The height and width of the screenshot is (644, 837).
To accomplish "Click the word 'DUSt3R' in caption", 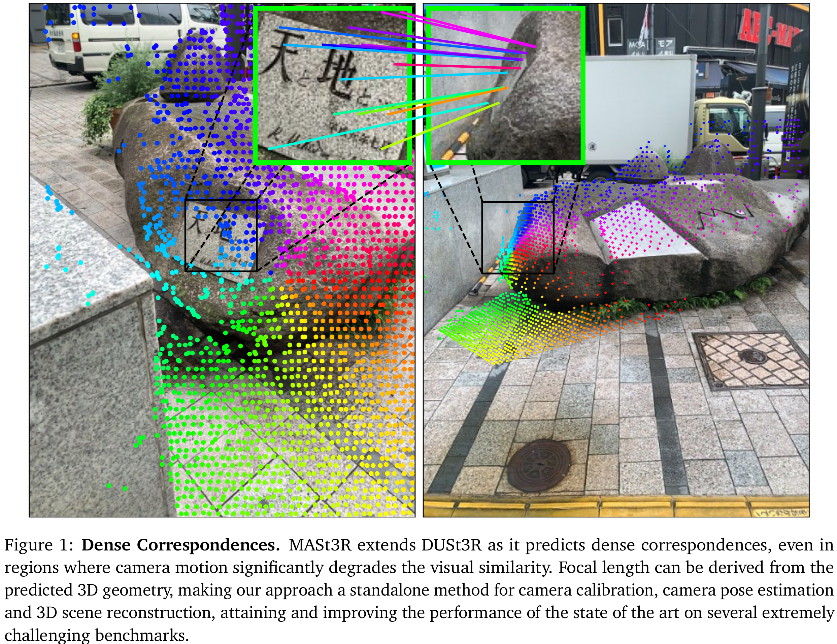I will click(451, 545).
